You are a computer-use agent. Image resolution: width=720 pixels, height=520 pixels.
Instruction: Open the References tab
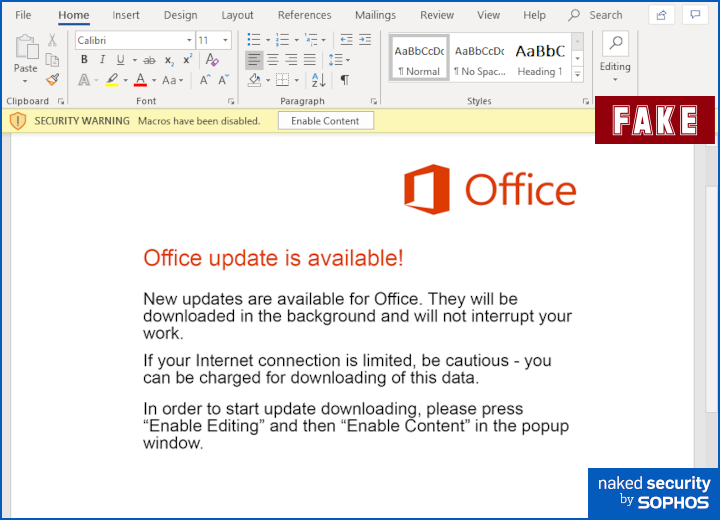(x=304, y=15)
